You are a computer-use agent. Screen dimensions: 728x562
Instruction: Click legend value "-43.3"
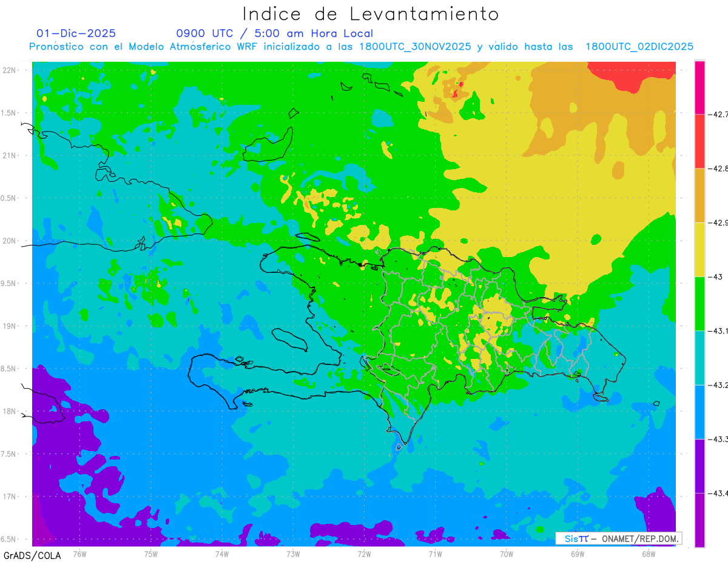point(718,439)
